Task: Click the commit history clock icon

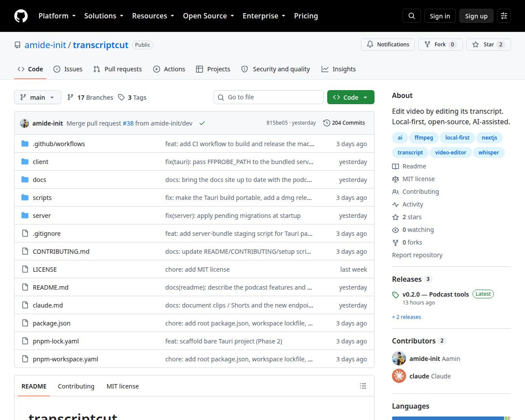Action: pyautogui.click(x=326, y=123)
